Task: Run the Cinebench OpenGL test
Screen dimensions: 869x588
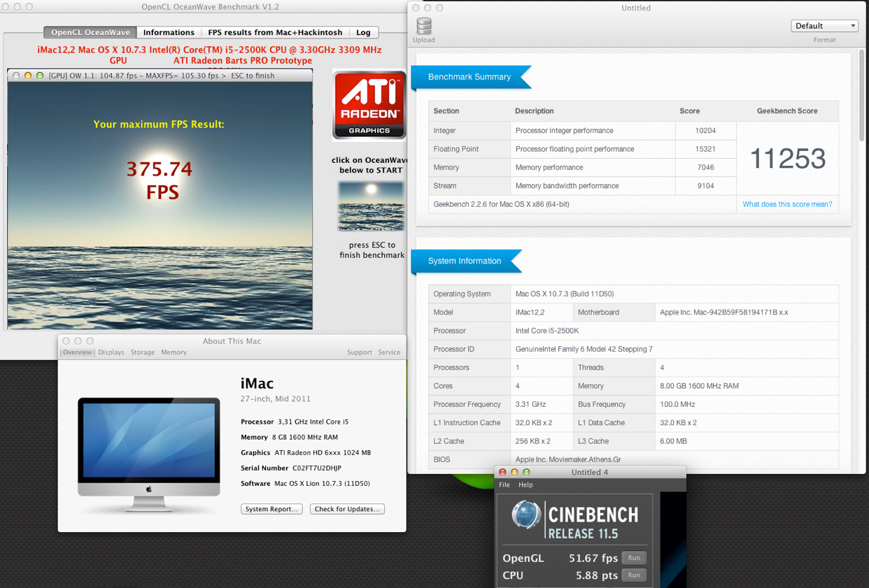Action: pos(634,558)
